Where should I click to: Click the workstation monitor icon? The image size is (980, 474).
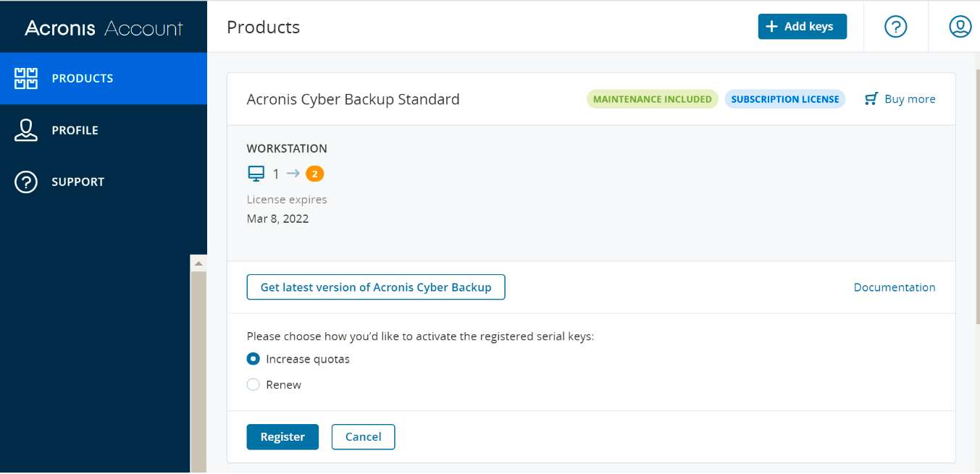[256, 174]
